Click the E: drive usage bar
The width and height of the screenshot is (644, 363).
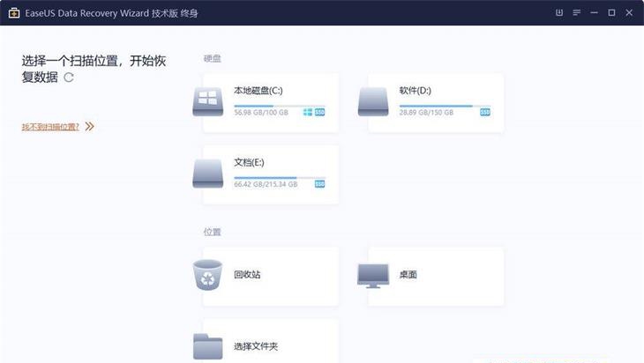tap(280, 178)
